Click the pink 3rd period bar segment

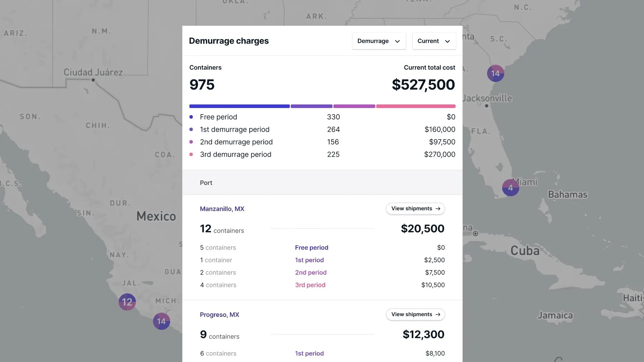415,106
